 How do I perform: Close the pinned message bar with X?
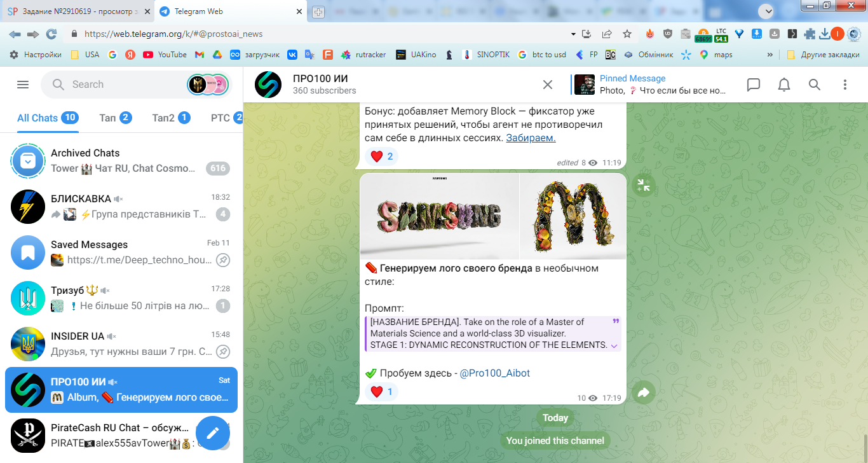click(x=548, y=85)
